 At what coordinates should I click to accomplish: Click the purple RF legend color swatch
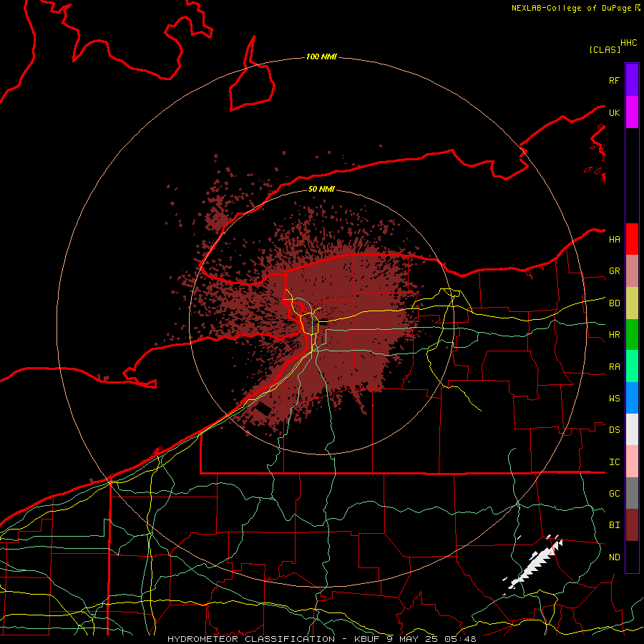pos(632,80)
